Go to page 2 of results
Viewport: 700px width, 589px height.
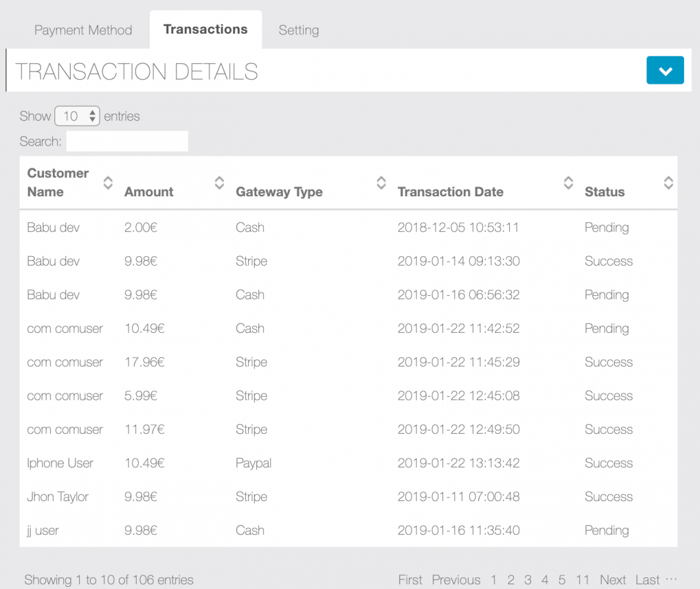(x=510, y=580)
